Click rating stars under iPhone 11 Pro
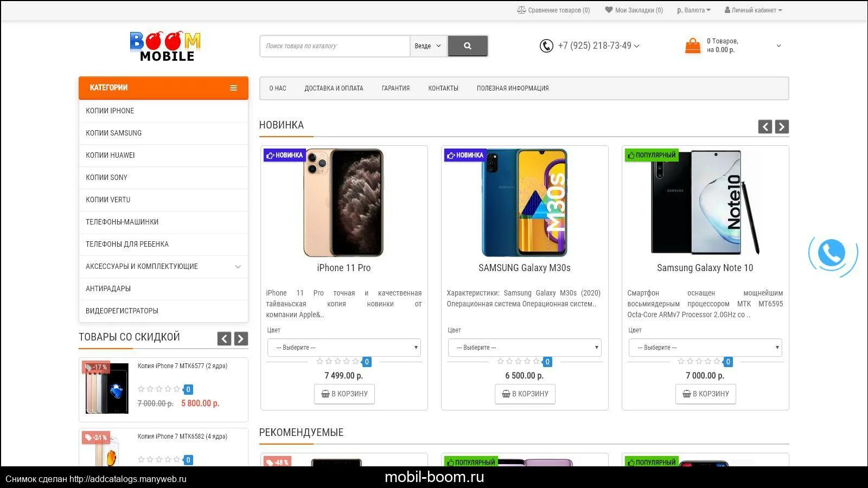The width and height of the screenshot is (868, 488). 337,362
